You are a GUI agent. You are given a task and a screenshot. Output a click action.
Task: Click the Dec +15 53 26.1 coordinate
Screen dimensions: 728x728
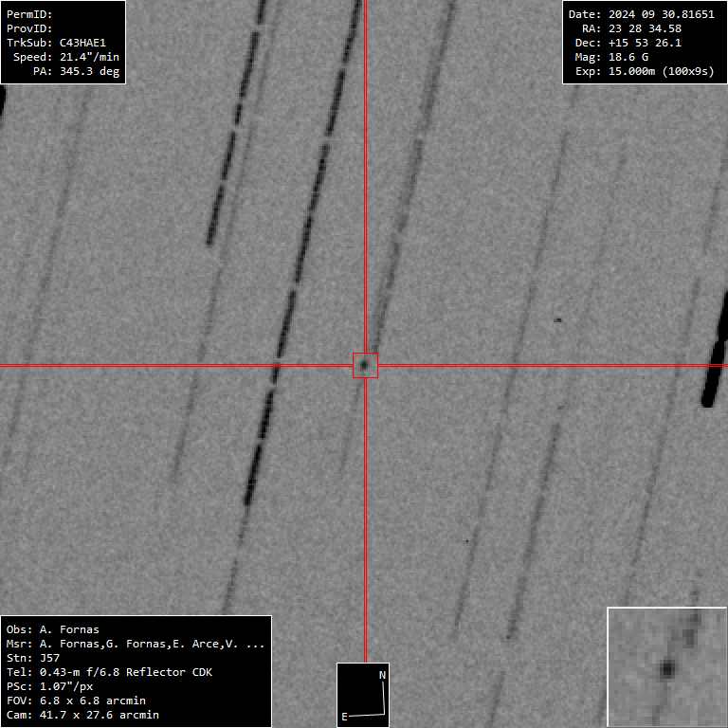tap(628, 43)
